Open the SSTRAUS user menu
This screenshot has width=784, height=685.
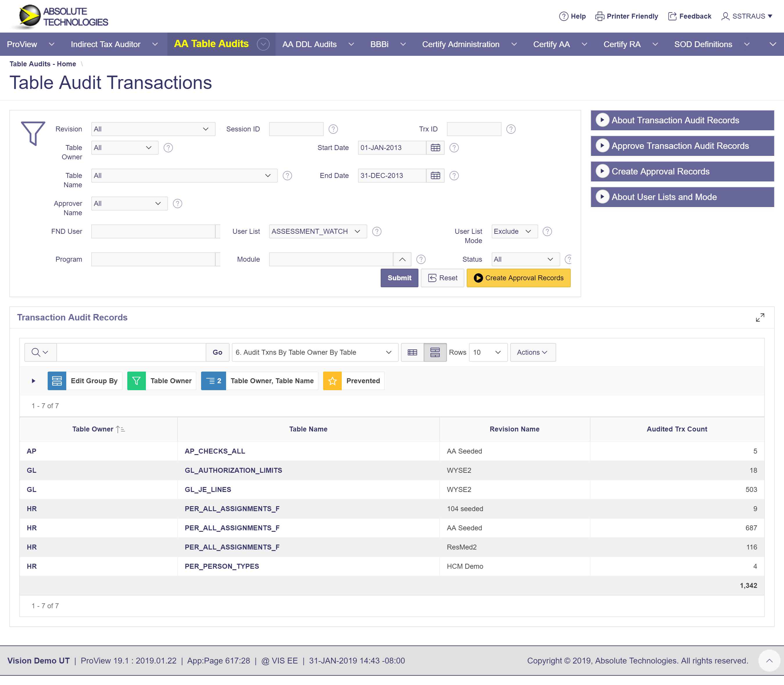(747, 16)
